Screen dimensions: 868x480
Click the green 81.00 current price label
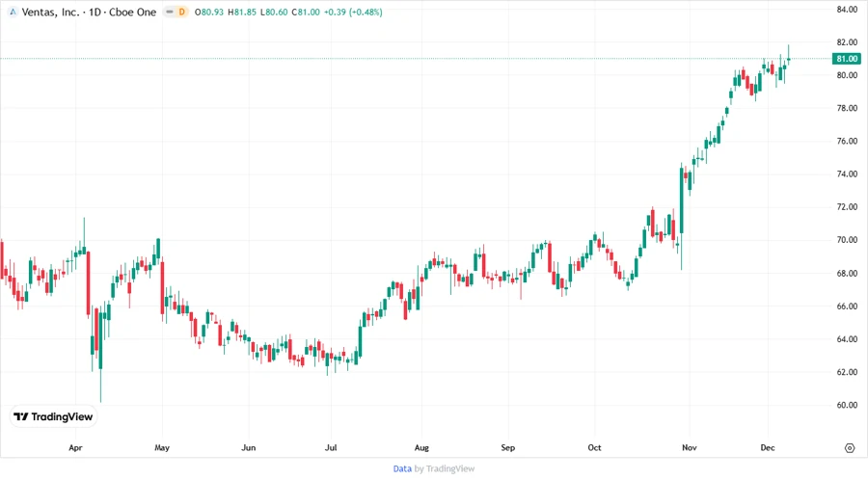tap(847, 59)
